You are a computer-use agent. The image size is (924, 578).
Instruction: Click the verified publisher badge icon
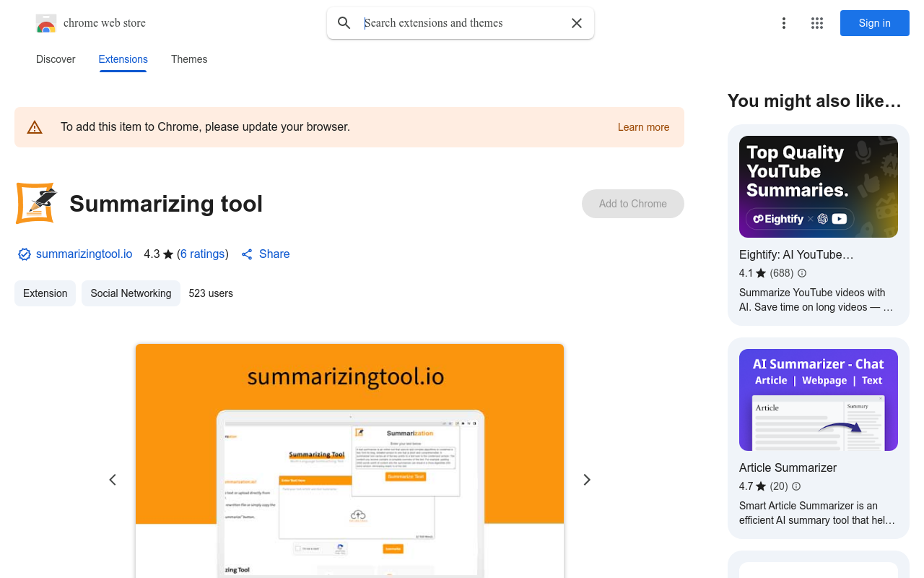pyautogui.click(x=25, y=254)
